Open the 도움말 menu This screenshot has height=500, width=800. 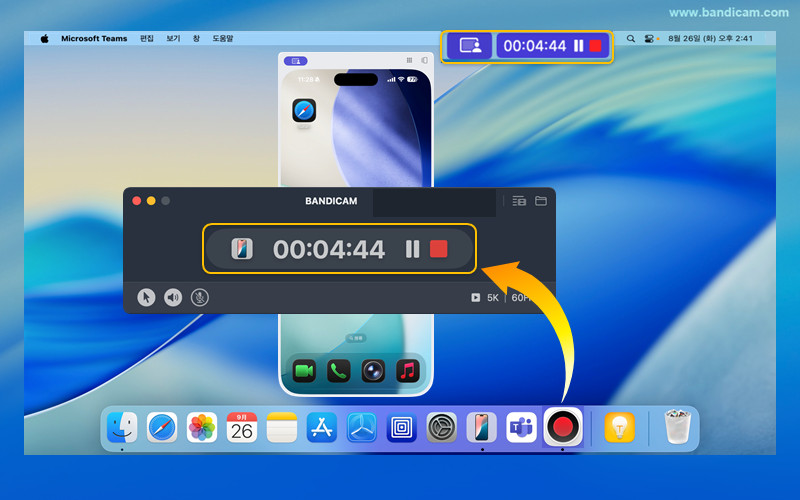(222, 38)
